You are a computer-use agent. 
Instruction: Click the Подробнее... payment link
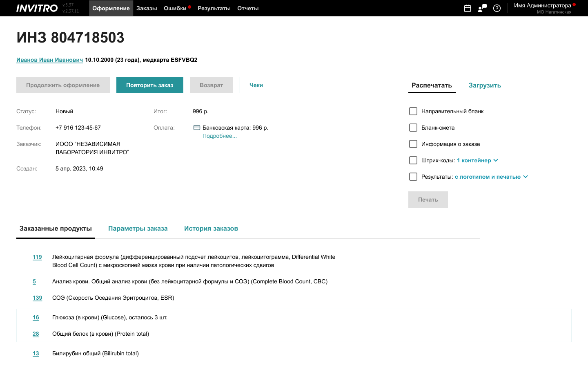pos(220,136)
